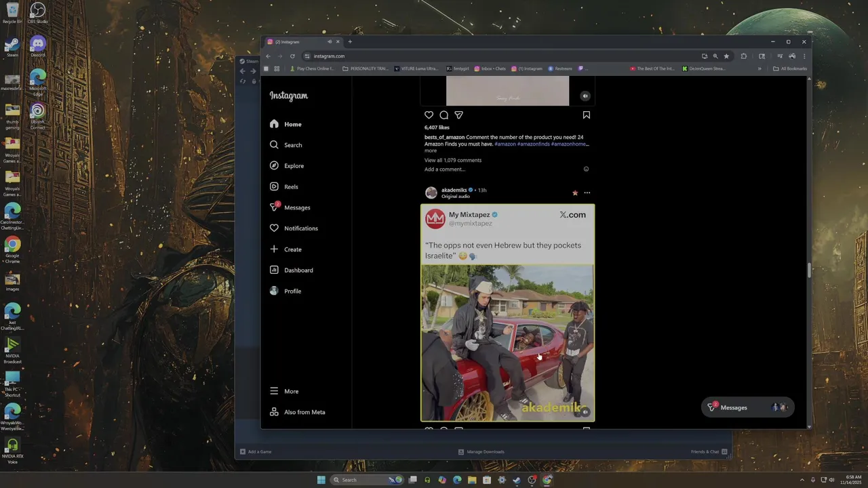The width and height of the screenshot is (868, 488).
Task: Click the taskbar Search box
Action: tap(367, 480)
